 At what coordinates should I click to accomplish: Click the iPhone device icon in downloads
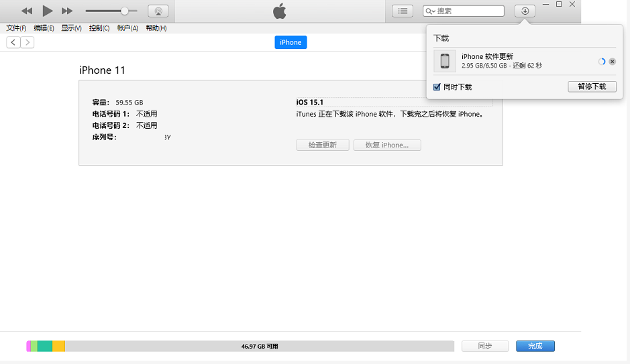click(444, 61)
